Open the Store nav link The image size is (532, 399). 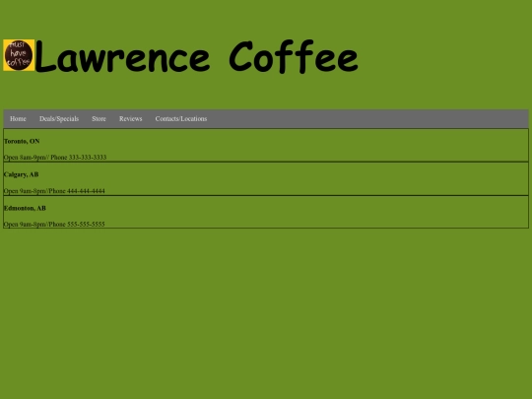99,119
